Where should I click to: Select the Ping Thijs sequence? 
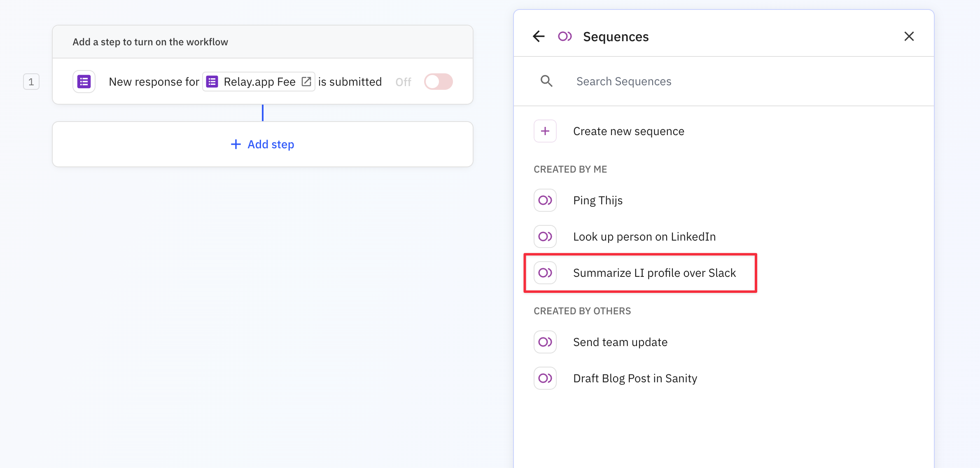coord(597,200)
